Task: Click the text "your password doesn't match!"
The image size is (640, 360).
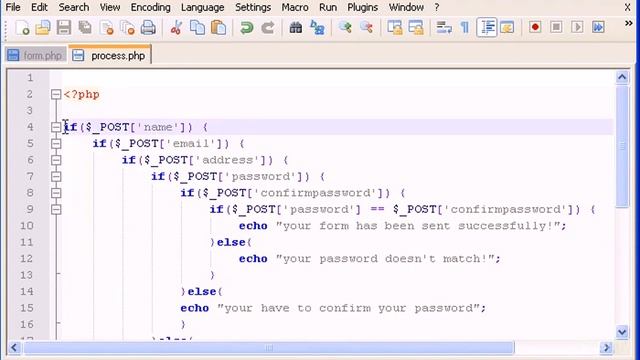Action: (x=385, y=259)
